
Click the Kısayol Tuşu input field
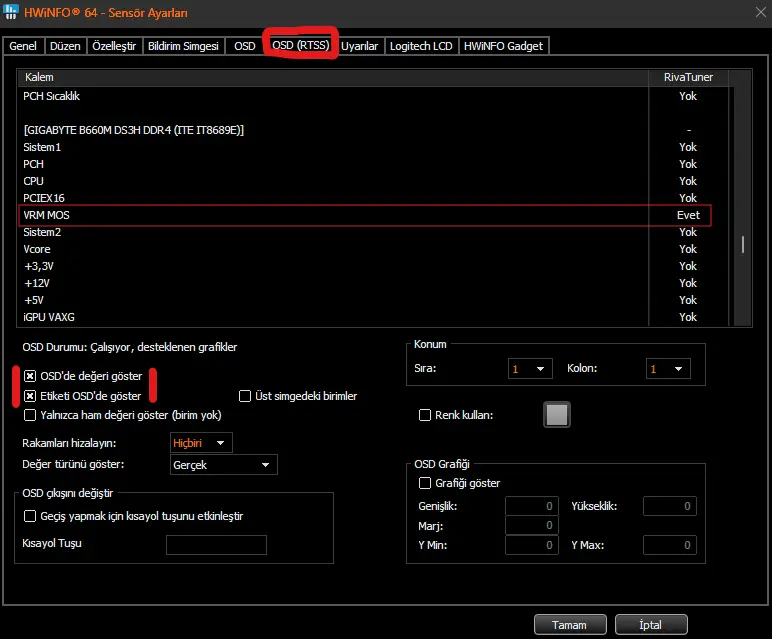pos(217,545)
